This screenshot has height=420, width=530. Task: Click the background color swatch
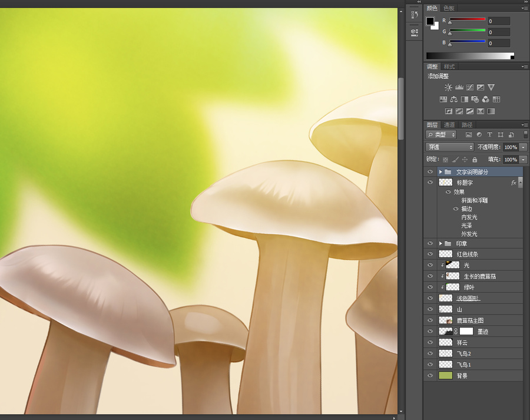tap(436, 27)
